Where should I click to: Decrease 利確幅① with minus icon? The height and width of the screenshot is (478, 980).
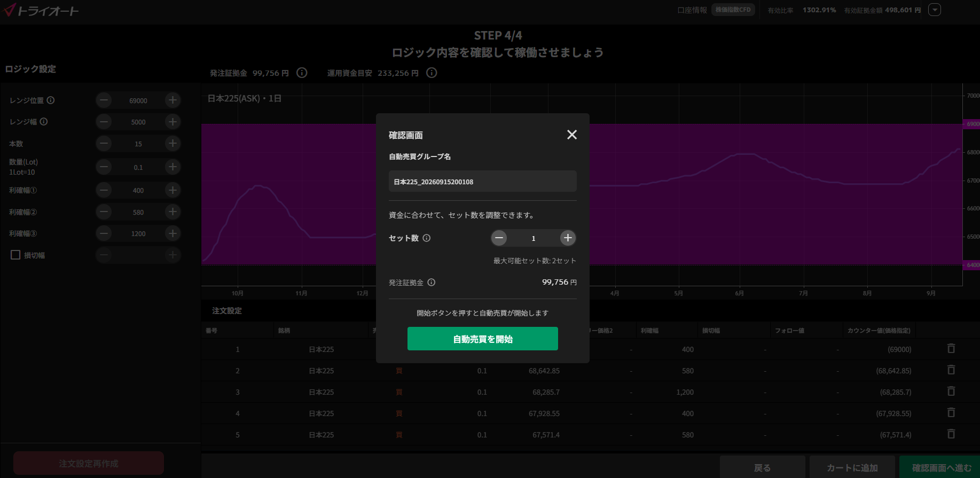(104, 190)
